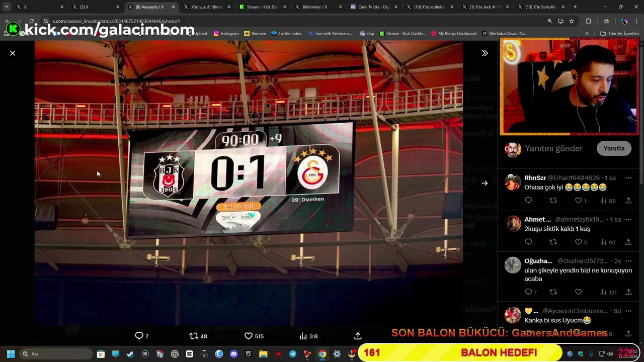This screenshot has width=644, height=362.
Task: Open reply on the photo (7 comments)
Action: click(x=142, y=336)
